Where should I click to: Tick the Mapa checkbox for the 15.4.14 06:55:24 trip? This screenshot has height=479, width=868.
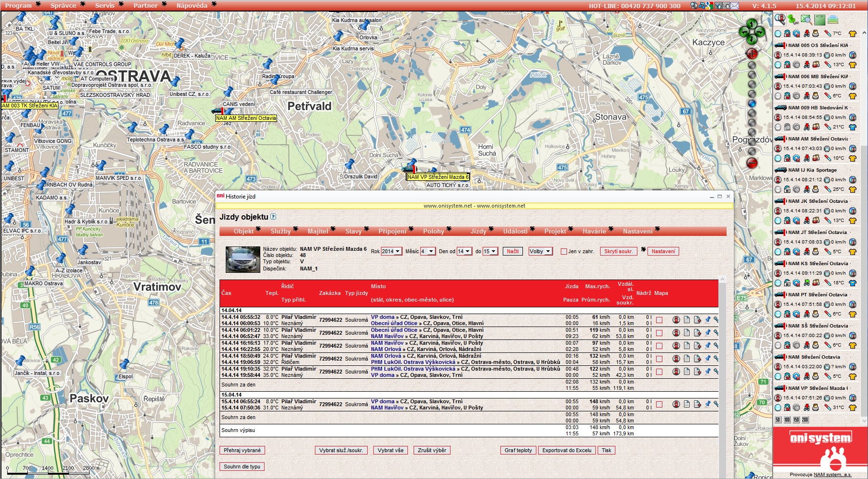(x=660, y=405)
